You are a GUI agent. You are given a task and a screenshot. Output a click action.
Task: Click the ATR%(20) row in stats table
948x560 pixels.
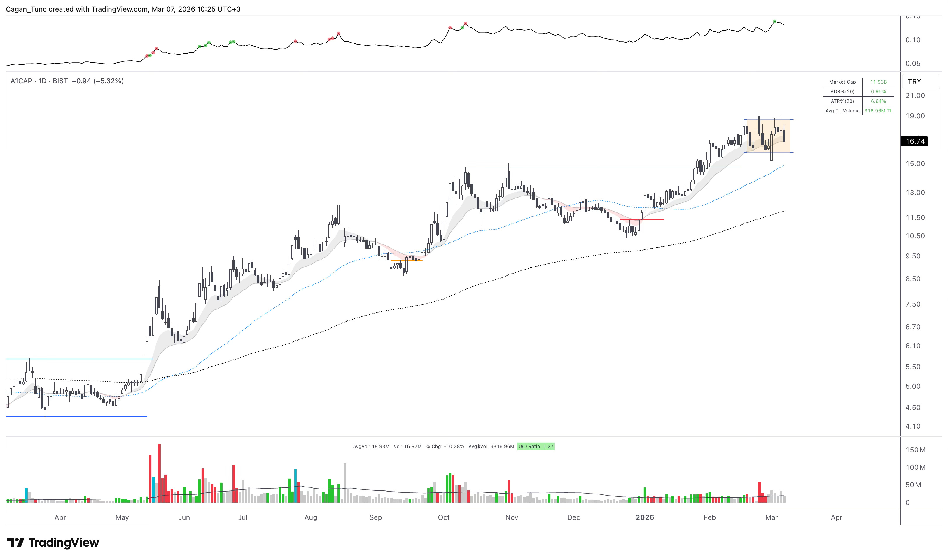point(842,101)
